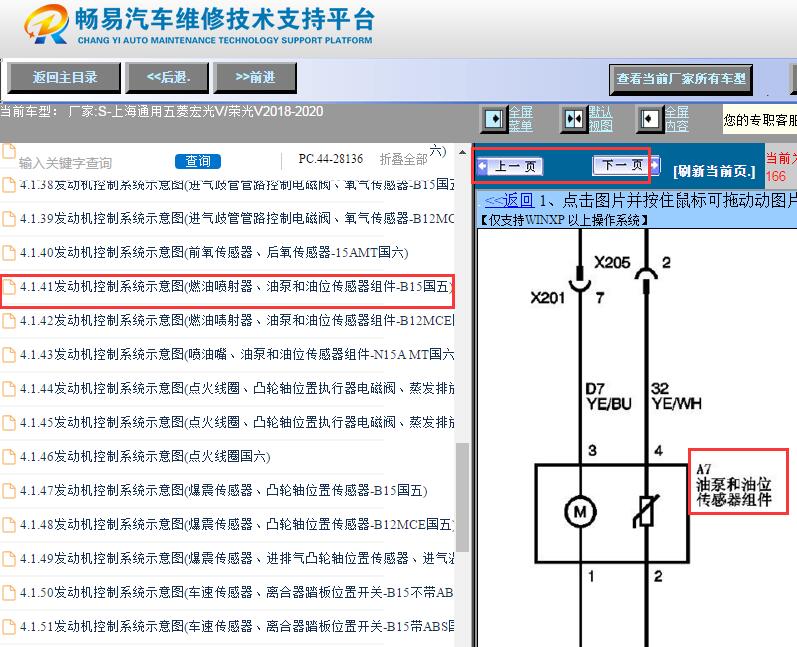Open tree item 4.1.47 爆震传感器 B15国五

coord(223,490)
